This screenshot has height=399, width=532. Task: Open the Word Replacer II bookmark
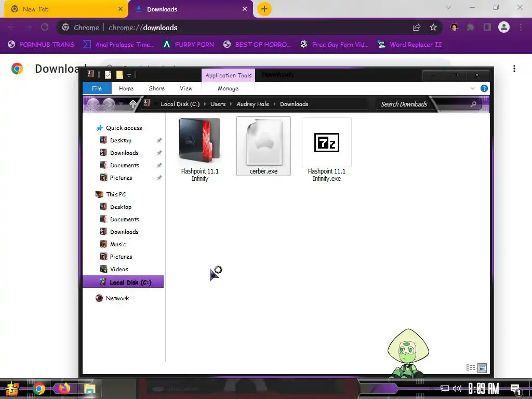coord(409,45)
